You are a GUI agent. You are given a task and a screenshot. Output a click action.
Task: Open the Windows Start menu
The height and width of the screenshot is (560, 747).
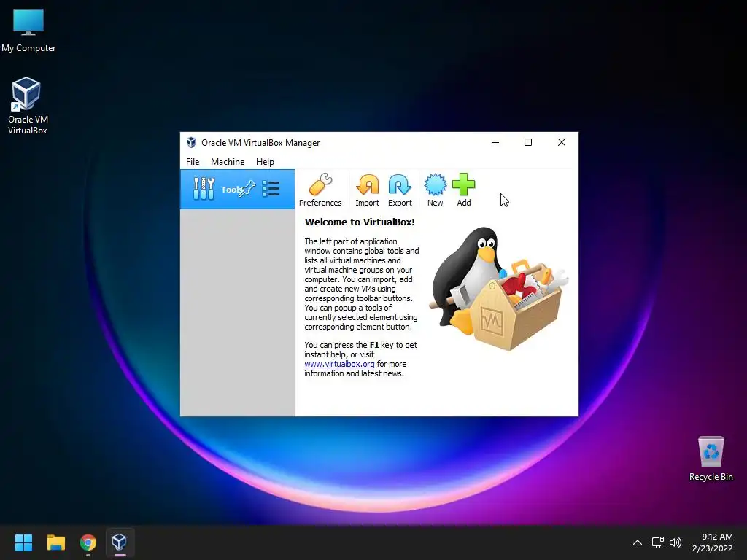(23, 542)
